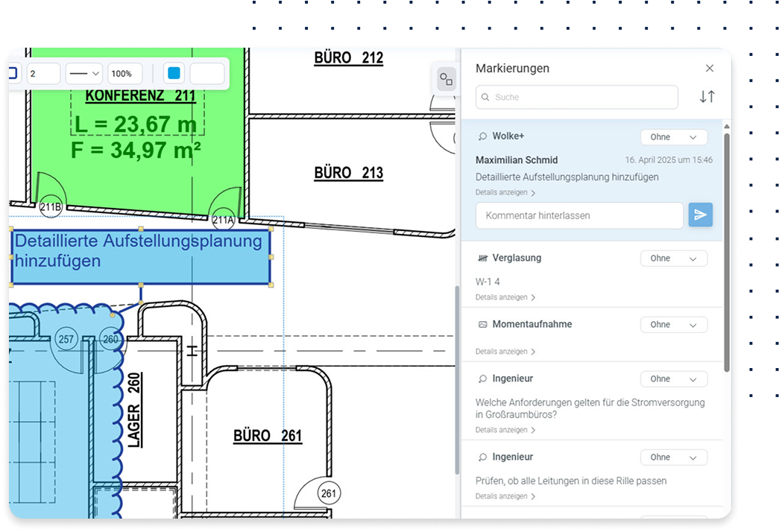
Task: Expand Details anzeigen under Wolke+ entry
Action: pyautogui.click(x=505, y=193)
